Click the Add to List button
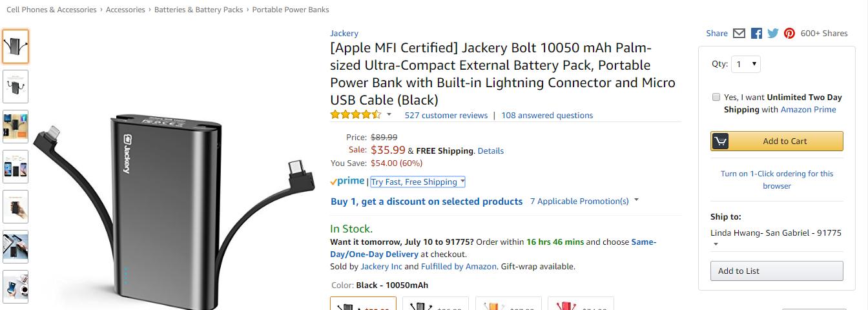The width and height of the screenshot is (868, 310). 776,271
